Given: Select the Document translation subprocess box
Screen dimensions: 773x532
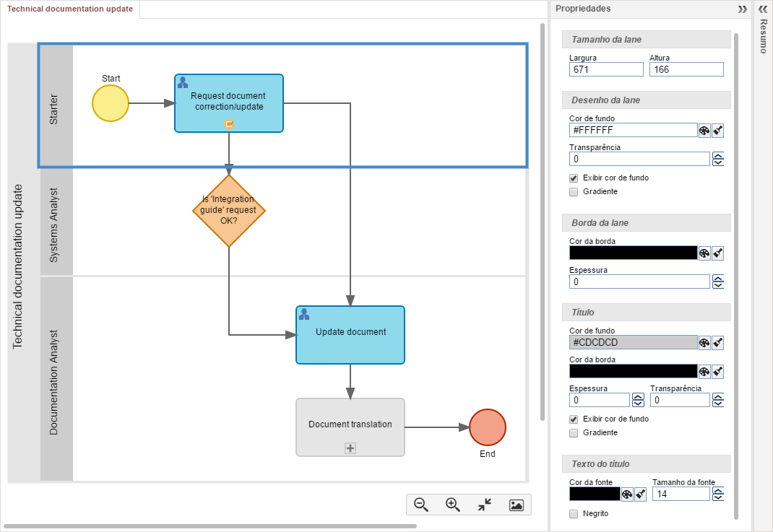Looking at the screenshot, I should tap(350, 427).
